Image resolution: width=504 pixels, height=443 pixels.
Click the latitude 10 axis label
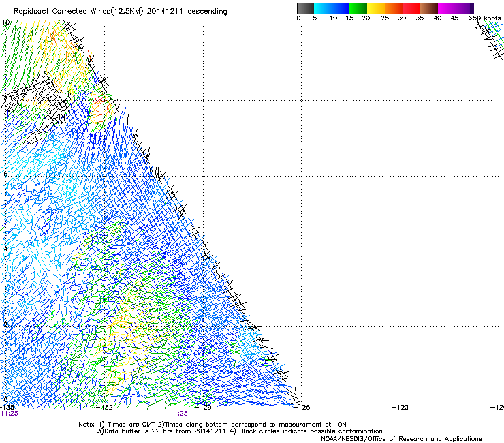click(5, 22)
